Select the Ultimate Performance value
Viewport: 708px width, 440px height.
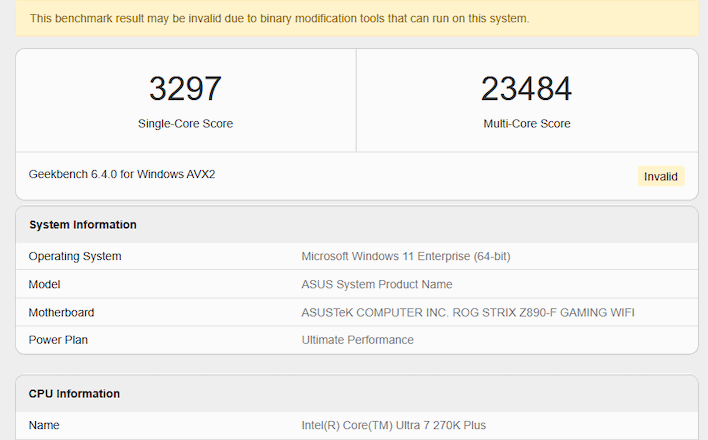pos(358,340)
